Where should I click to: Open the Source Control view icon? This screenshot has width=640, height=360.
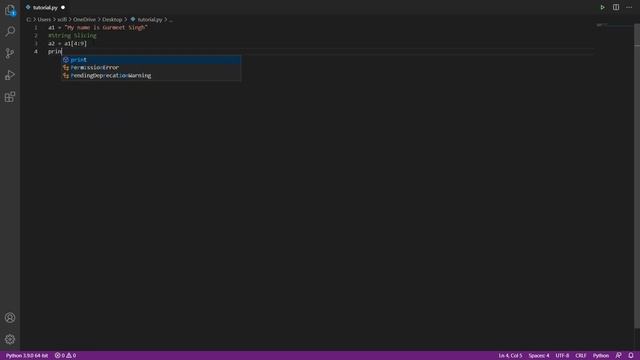tap(10, 53)
